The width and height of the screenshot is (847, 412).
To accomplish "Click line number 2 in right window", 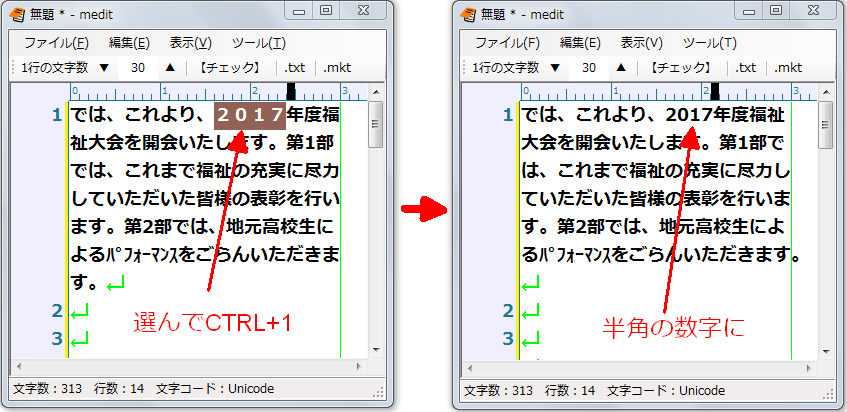I will coord(508,310).
